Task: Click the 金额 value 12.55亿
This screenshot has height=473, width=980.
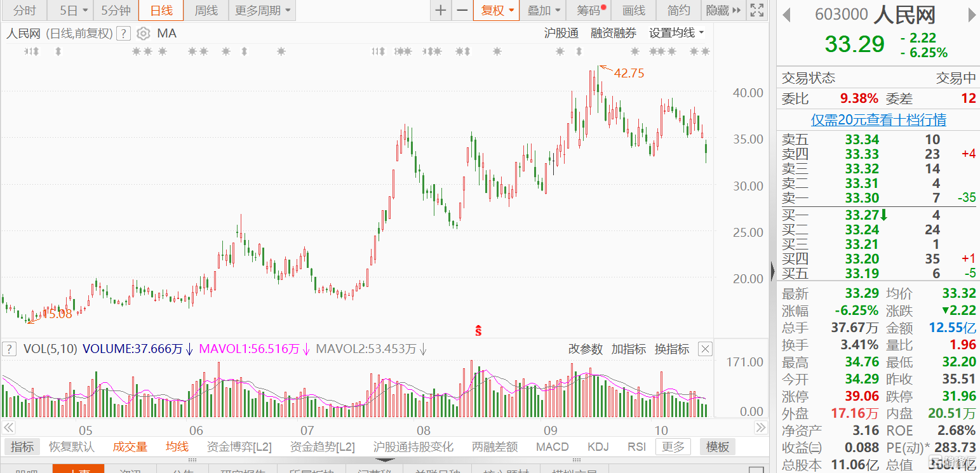Action: point(953,328)
